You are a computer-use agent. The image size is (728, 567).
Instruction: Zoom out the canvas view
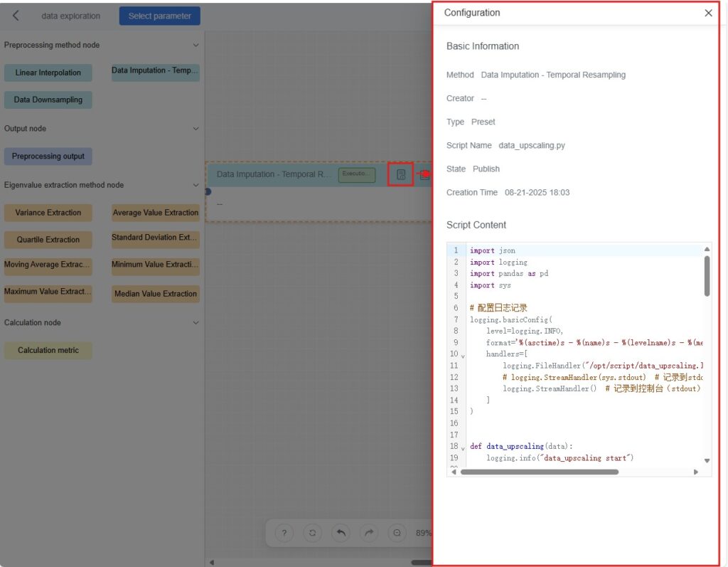pyautogui.click(x=397, y=533)
